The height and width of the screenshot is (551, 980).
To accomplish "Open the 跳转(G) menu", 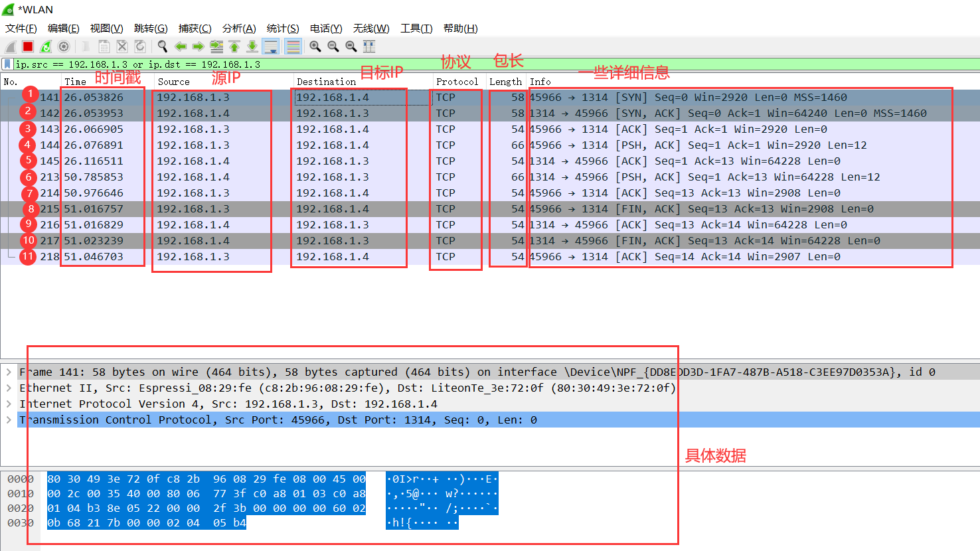I will tap(151, 29).
